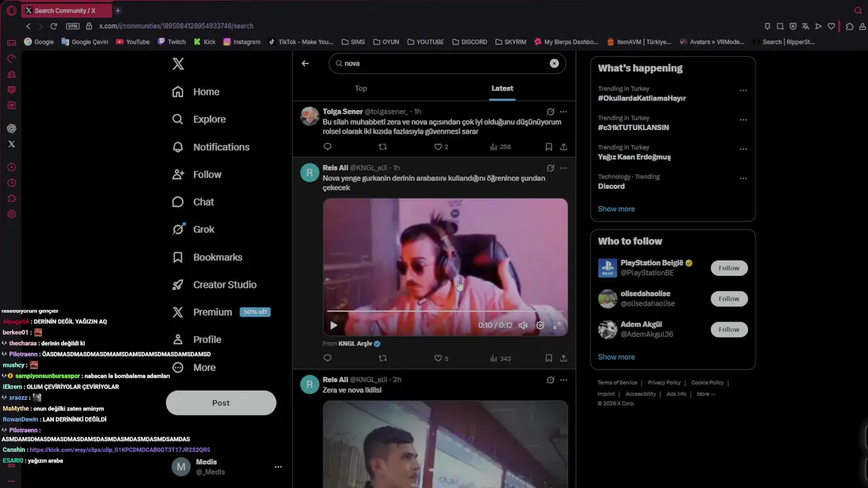Image resolution: width=868 pixels, height=488 pixels.
Task: Open the Twitch bookmark
Action: (x=172, y=42)
